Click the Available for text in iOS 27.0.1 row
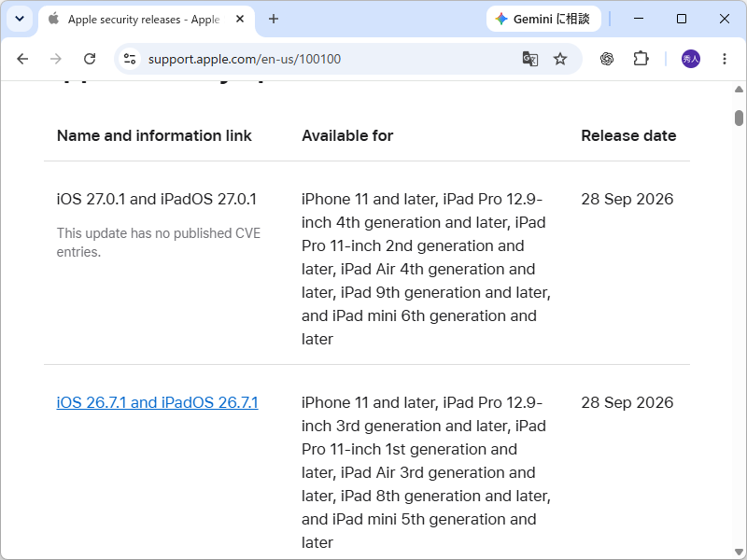 point(426,269)
